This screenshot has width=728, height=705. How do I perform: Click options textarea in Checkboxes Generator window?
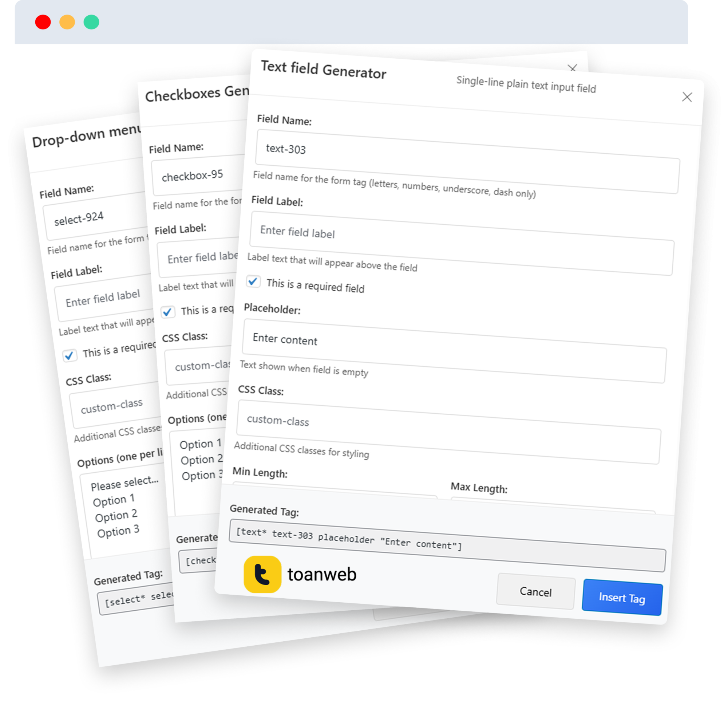[197, 472]
